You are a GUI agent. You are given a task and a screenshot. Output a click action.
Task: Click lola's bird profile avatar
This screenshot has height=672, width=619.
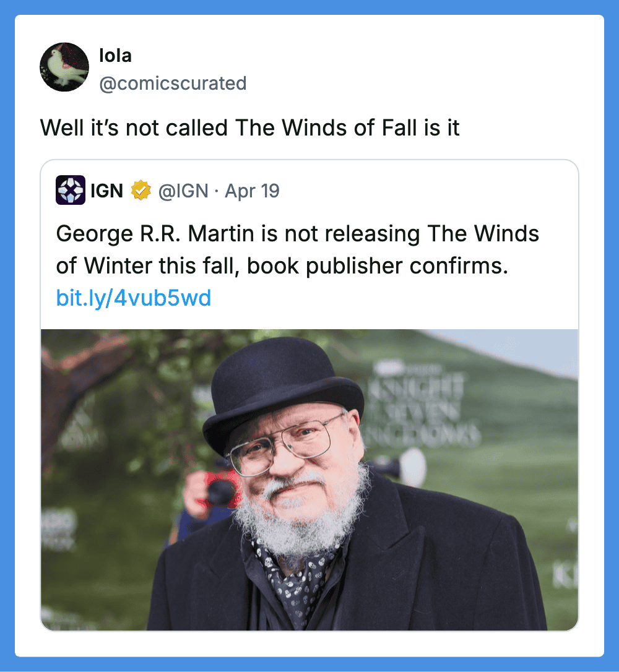[x=64, y=67]
